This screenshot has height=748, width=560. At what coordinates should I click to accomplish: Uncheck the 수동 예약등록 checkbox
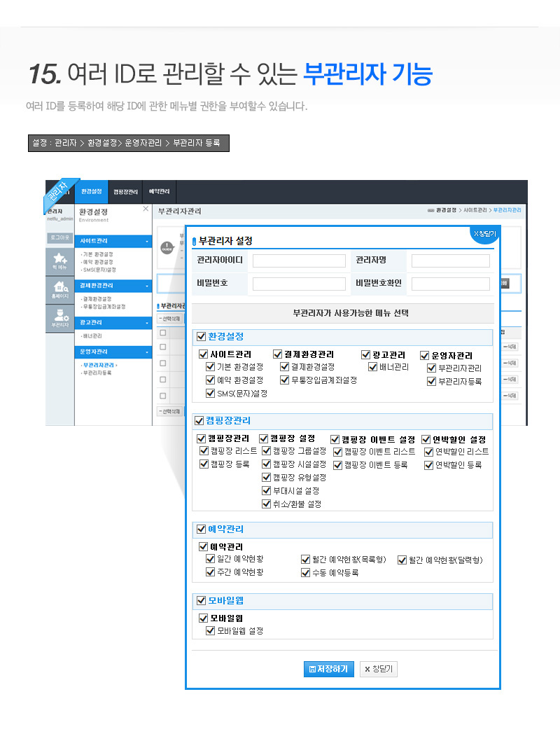click(305, 573)
